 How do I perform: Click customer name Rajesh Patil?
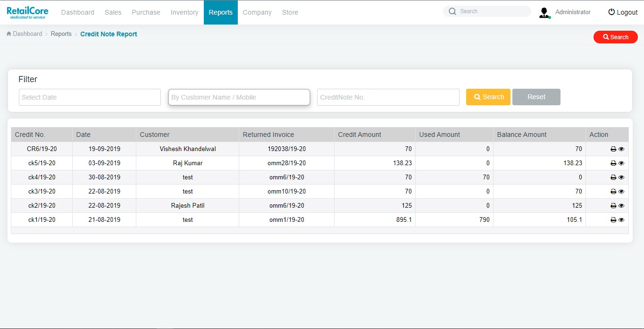pos(188,206)
